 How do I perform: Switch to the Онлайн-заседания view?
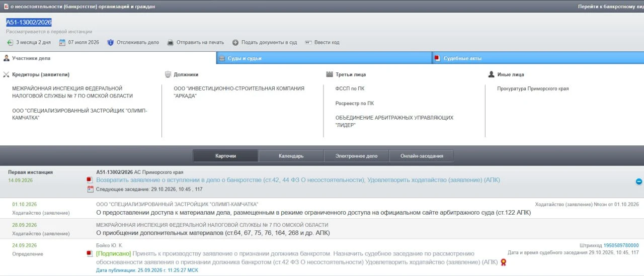[422, 156]
